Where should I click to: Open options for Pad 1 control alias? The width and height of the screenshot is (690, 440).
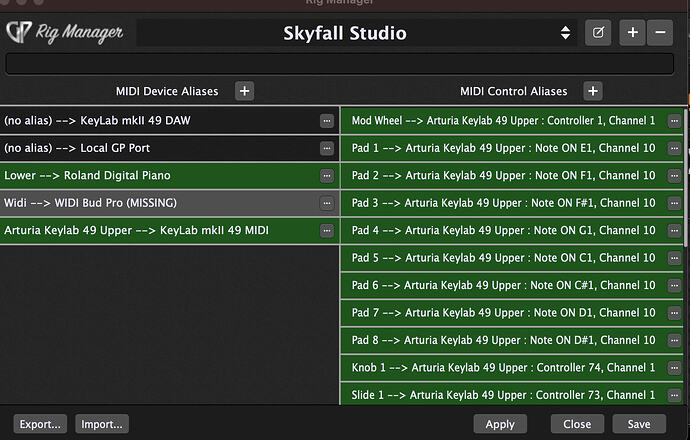coord(674,148)
